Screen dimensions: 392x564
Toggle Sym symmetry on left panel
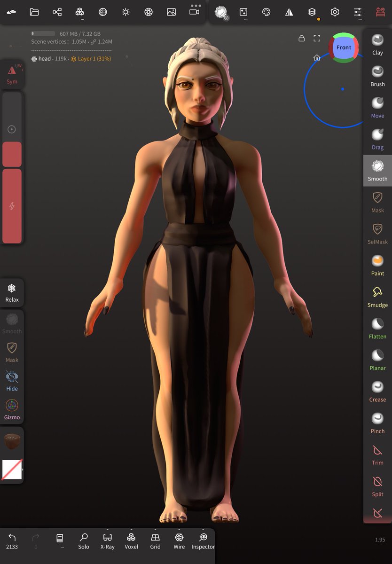(12, 74)
